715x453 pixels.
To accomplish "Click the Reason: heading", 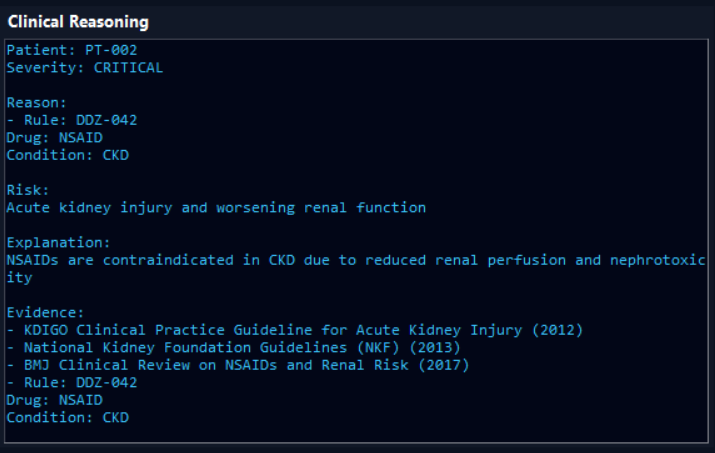I will pos(36,103).
